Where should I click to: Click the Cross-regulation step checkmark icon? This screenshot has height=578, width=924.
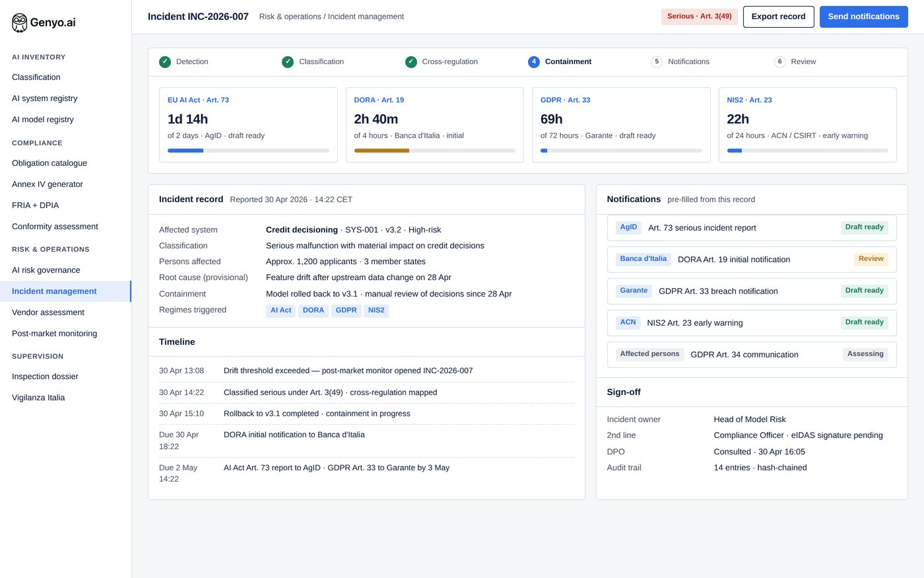pos(411,61)
